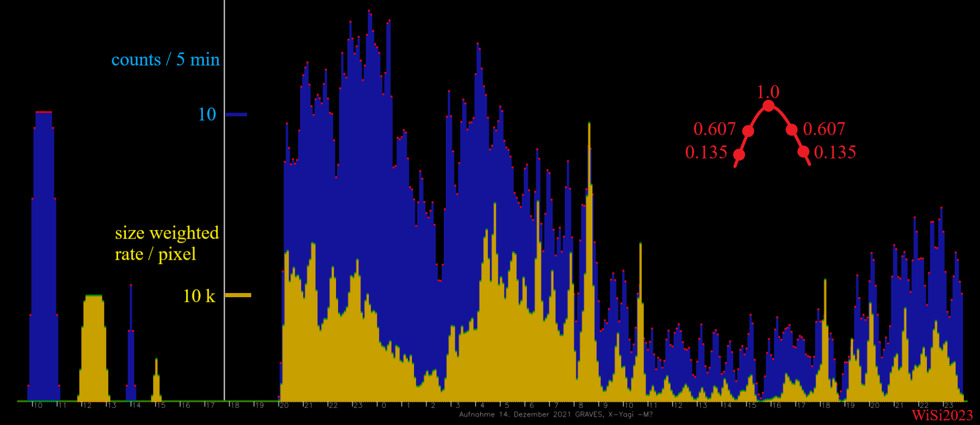Click the hour "2" axis label
This screenshot has width=980, height=425.
(x=433, y=405)
